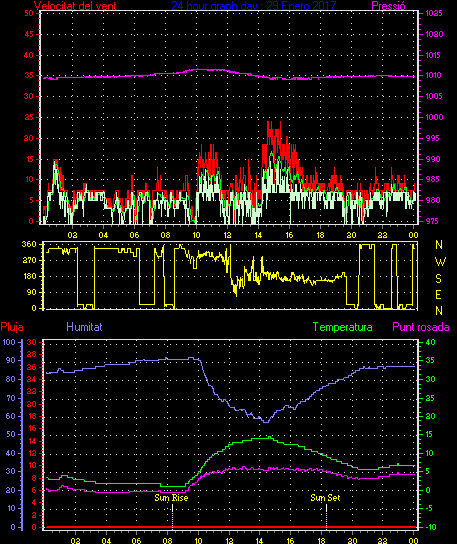The height and width of the screenshot is (544, 457).
Task: Click the 'W' wind direction letter
Action: click(440, 262)
